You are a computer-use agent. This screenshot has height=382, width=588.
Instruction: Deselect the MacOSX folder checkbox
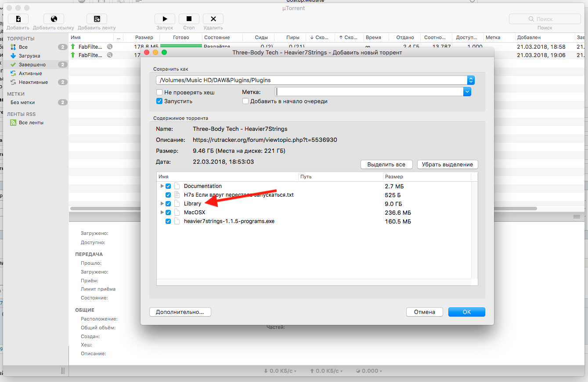coord(168,213)
